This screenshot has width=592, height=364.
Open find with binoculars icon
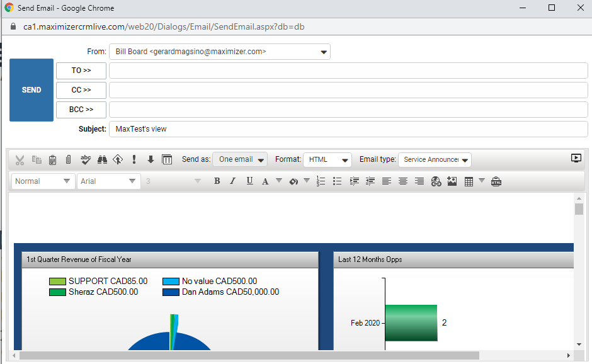point(102,160)
